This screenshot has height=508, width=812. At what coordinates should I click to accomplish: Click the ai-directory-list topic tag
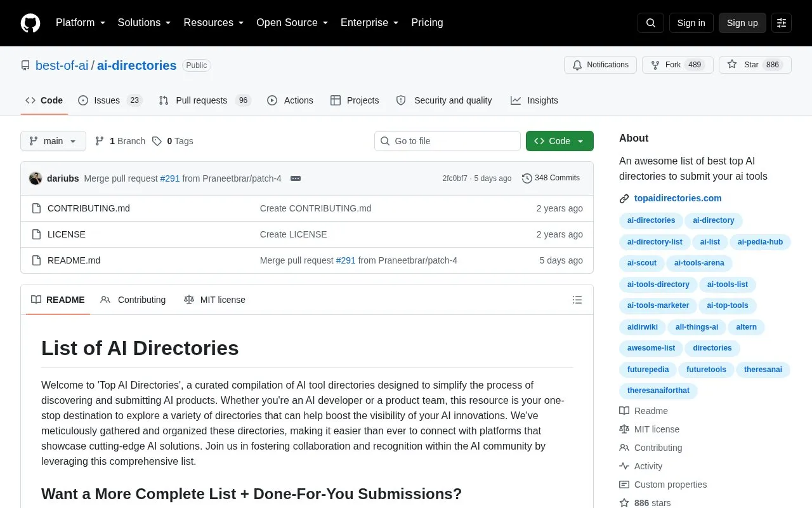point(655,242)
